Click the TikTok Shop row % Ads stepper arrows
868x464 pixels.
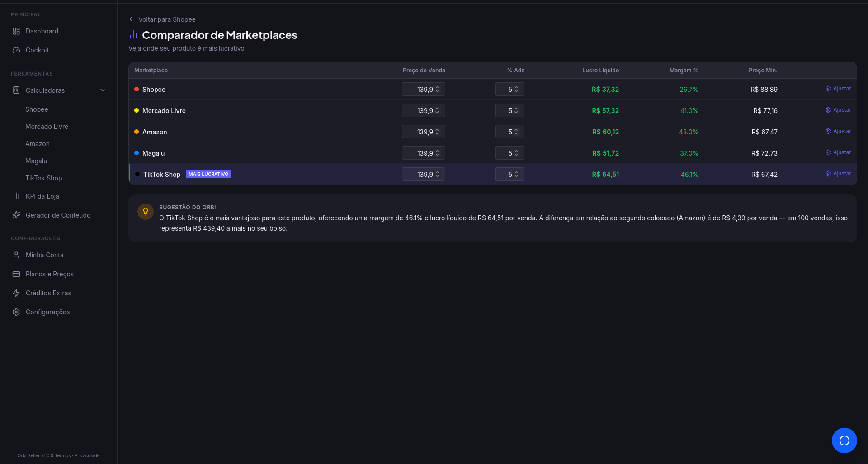[516, 174]
